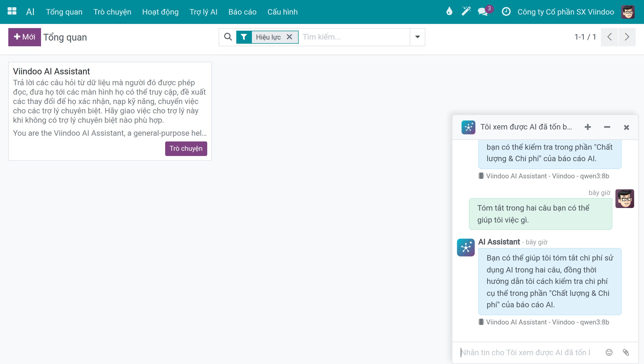
Task: Click Trò chuyện button on assistant card
Action: (x=186, y=148)
